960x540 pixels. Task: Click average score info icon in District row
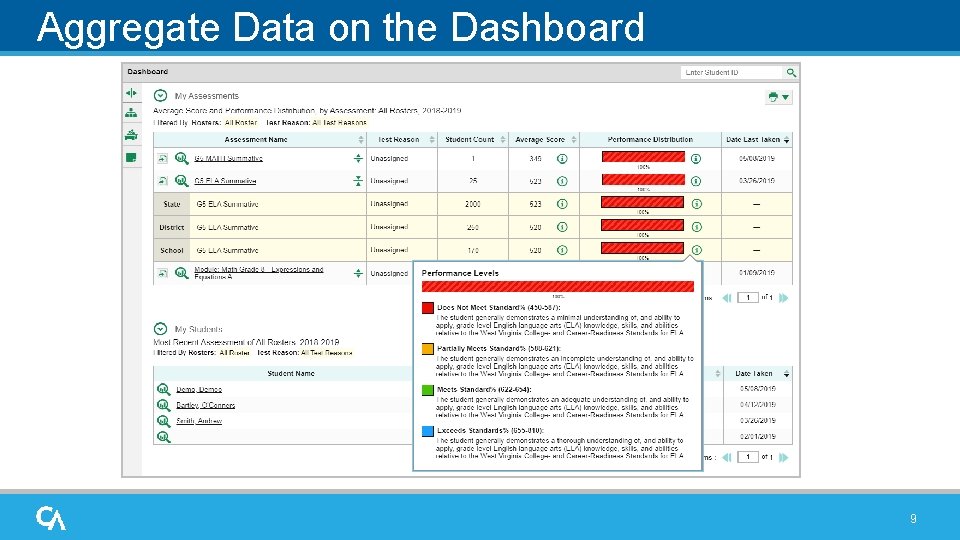[562, 227]
